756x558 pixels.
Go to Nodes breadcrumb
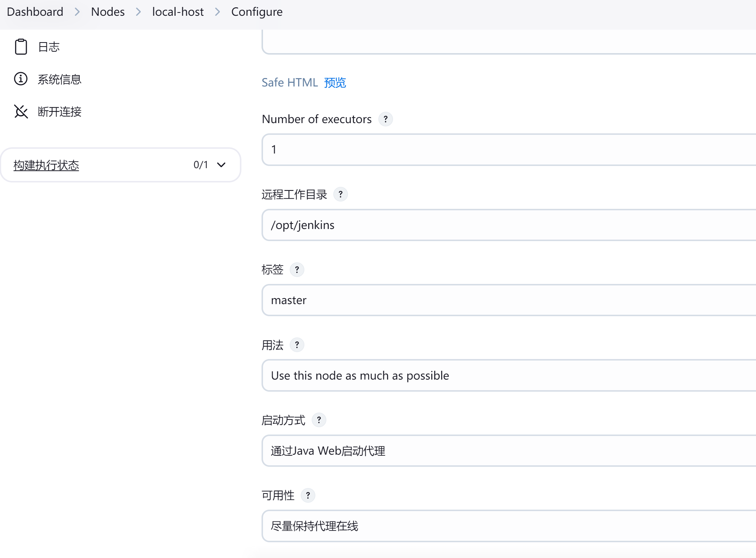pyautogui.click(x=108, y=12)
